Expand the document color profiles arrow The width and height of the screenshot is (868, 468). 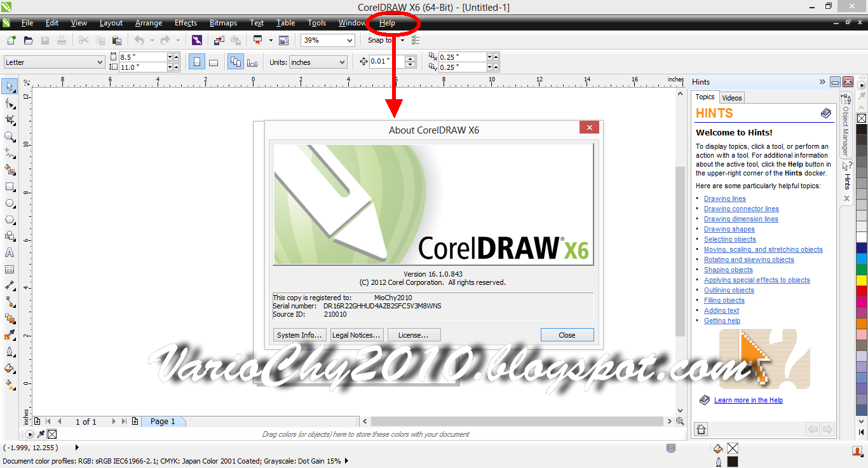[346, 461]
